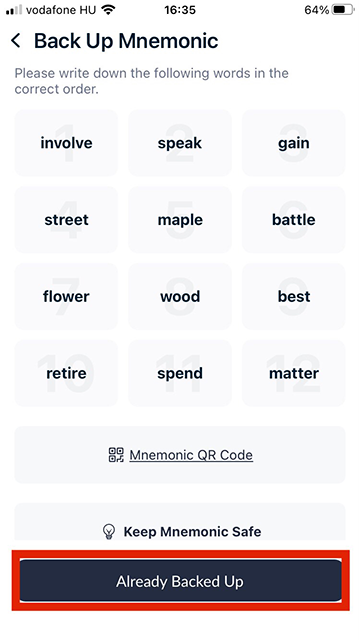
Task: Tap the lightbulb icon
Action: coord(109,531)
